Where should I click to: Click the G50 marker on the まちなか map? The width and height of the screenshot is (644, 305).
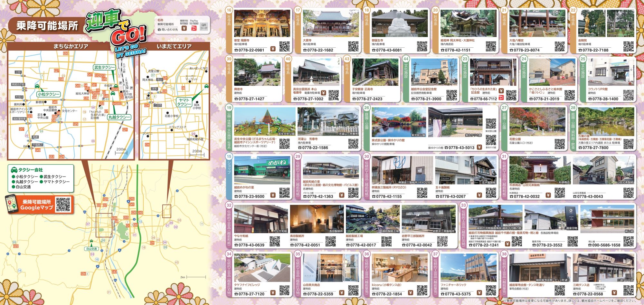click(66, 53)
